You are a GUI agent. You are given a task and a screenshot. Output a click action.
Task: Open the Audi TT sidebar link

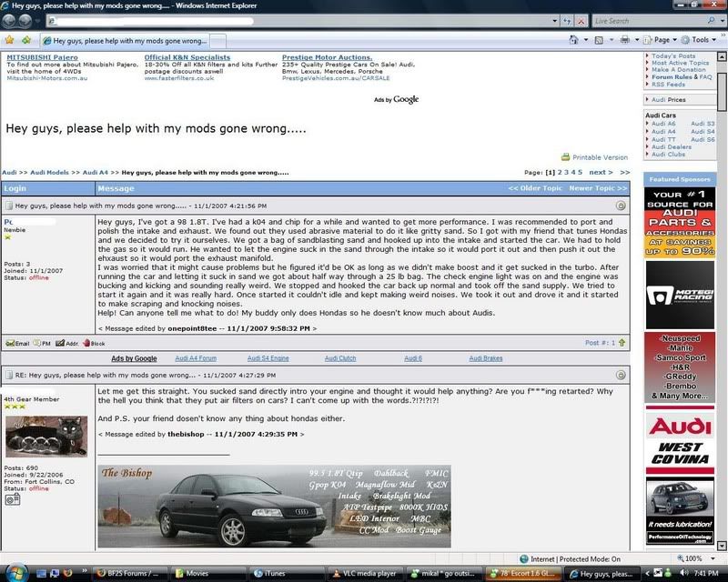[x=663, y=139]
